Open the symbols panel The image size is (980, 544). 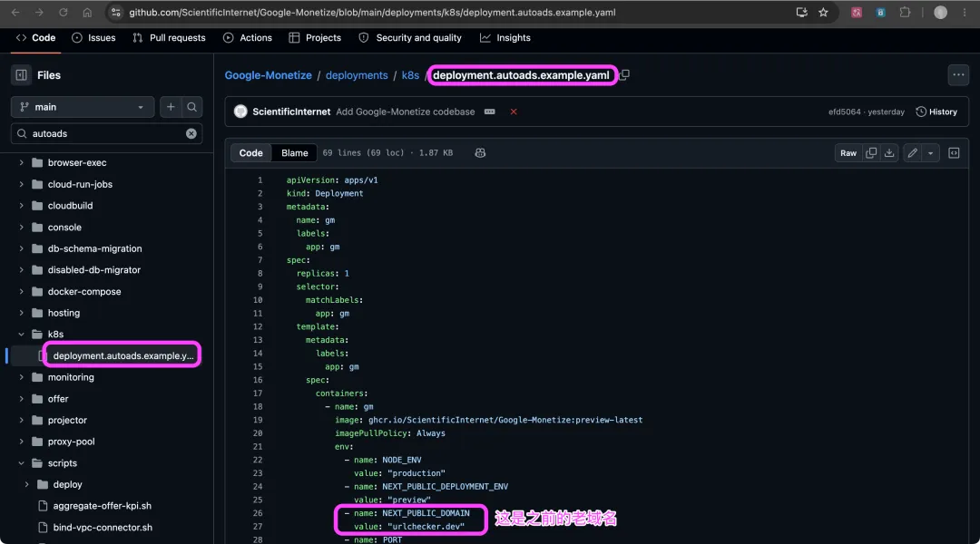pyautogui.click(x=954, y=153)
